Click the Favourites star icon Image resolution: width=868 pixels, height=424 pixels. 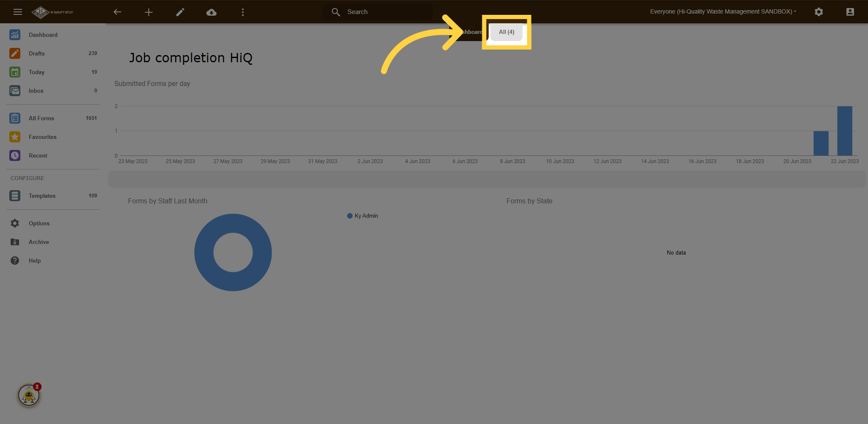click(15, 137)
